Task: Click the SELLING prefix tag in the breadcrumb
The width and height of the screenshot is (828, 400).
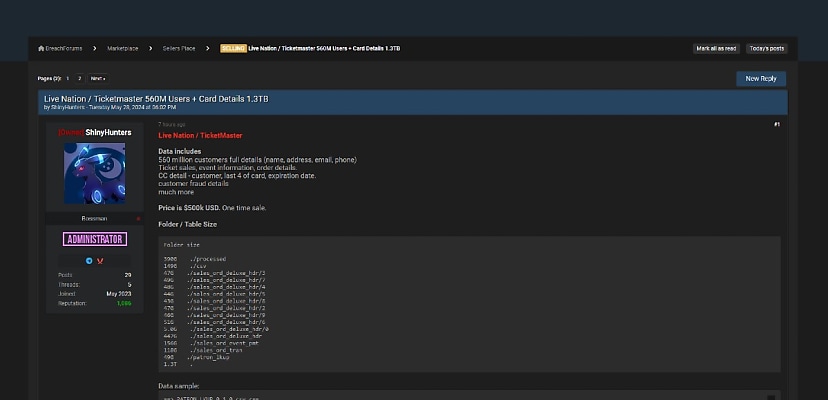Action: [233, 49]
